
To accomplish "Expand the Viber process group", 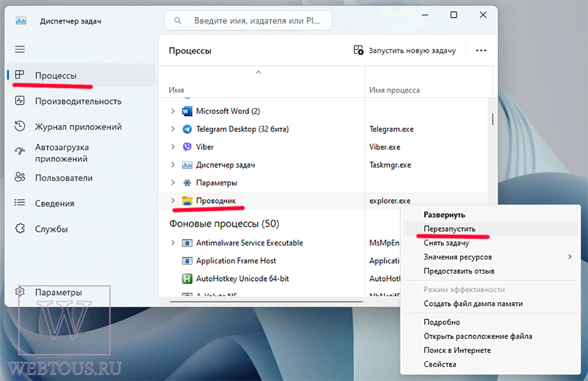I will point(173,147).
